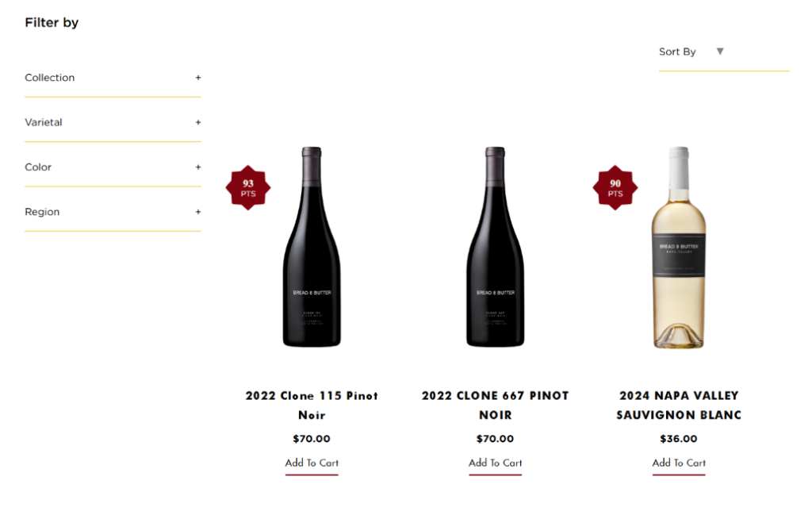The image size is (812, 515).
Task: Add 2022 Clone 115 Pinot Noir to cart
Action: 312,463
